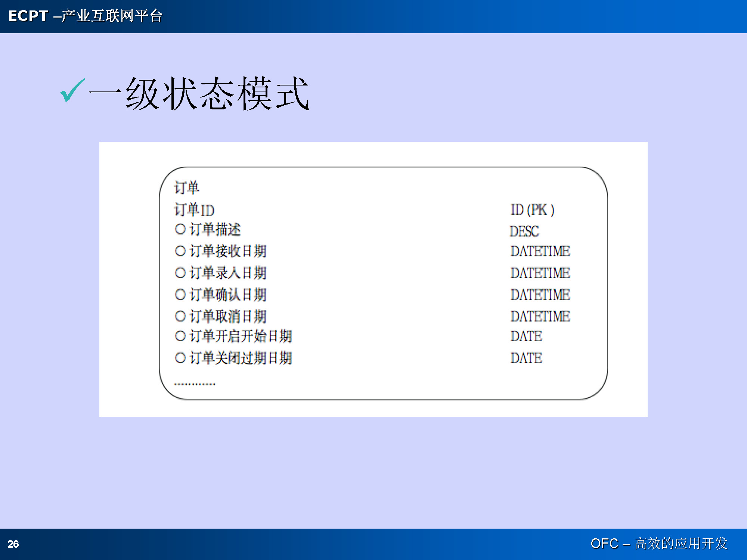Click the OFC – 高效的应用开发 footer text

point(659,543)
